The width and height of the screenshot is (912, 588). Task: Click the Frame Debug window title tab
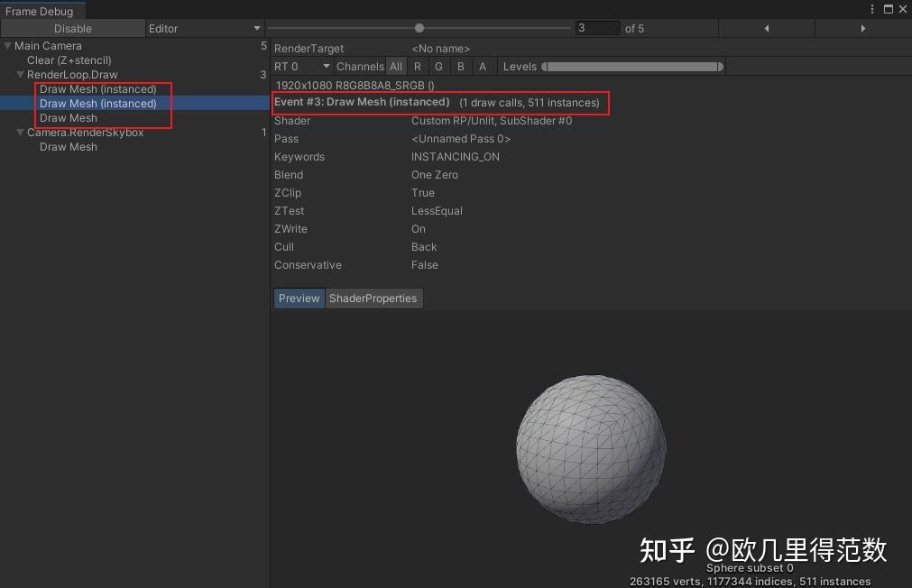click(41, 11)
